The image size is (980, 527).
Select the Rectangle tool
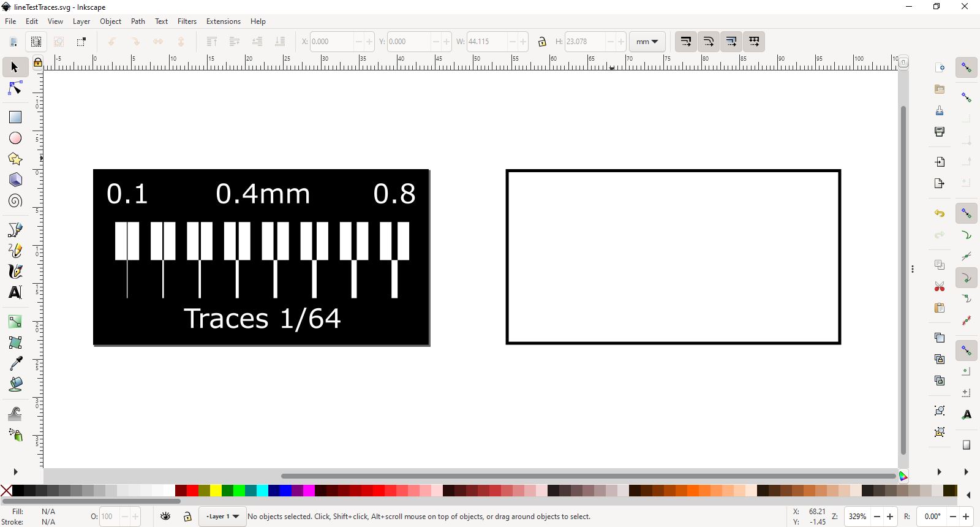15,117
